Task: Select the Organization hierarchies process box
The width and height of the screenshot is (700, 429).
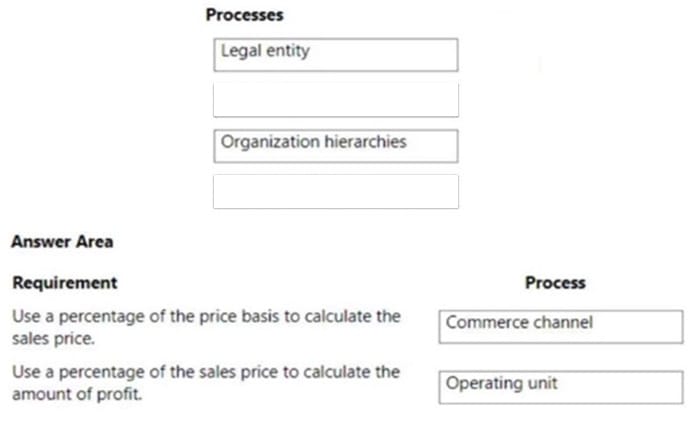Action: tap(336, 146)
